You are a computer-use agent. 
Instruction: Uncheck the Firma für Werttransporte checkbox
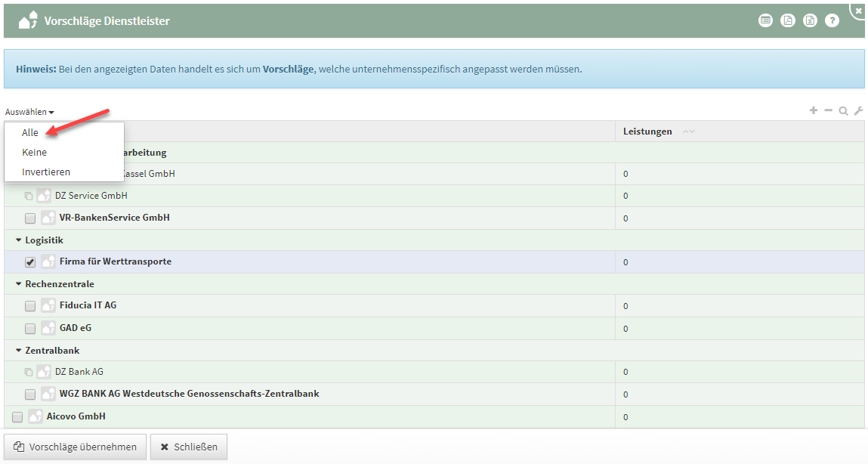pyautogui.click(x=30, y=262)
